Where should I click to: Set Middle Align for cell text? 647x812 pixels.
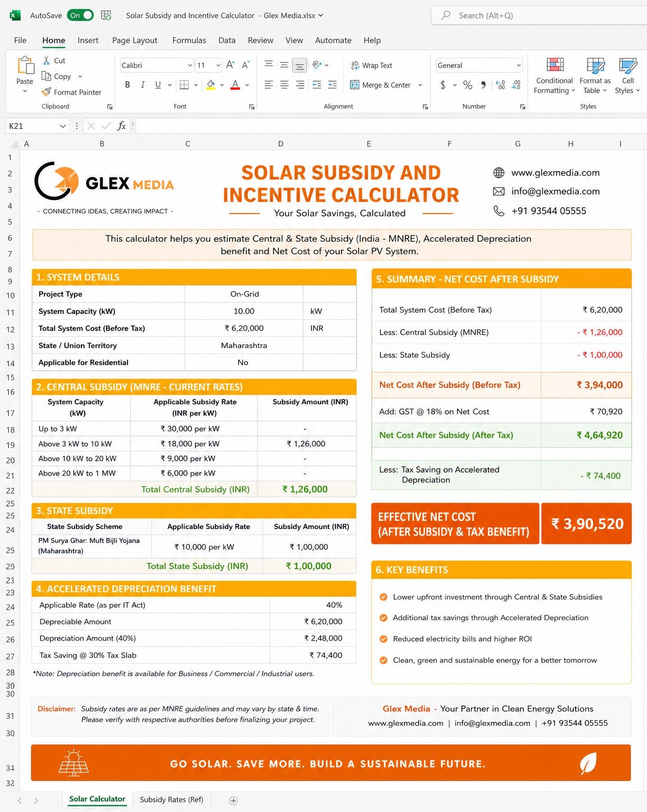pyautogui.click(x=284, y=65)
